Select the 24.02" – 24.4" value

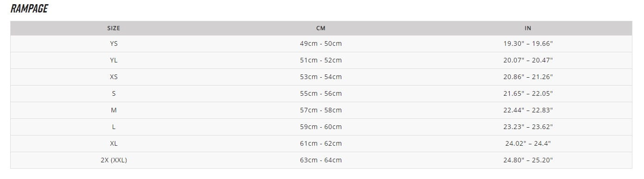click(528, 143)
